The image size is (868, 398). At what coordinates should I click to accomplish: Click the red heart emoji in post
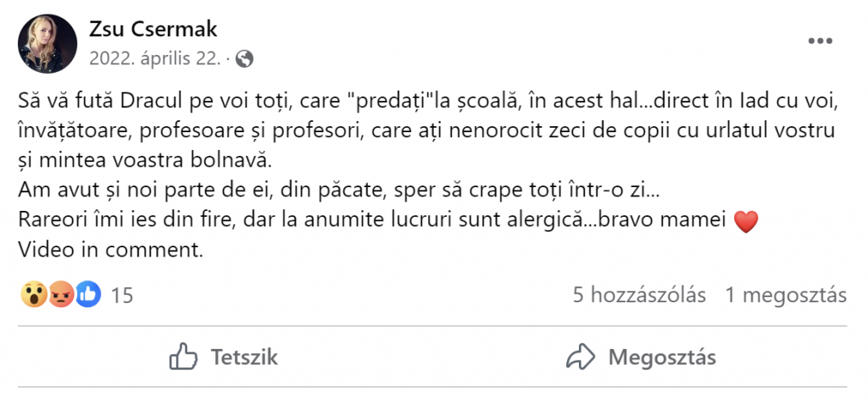[x=745, y=222]
